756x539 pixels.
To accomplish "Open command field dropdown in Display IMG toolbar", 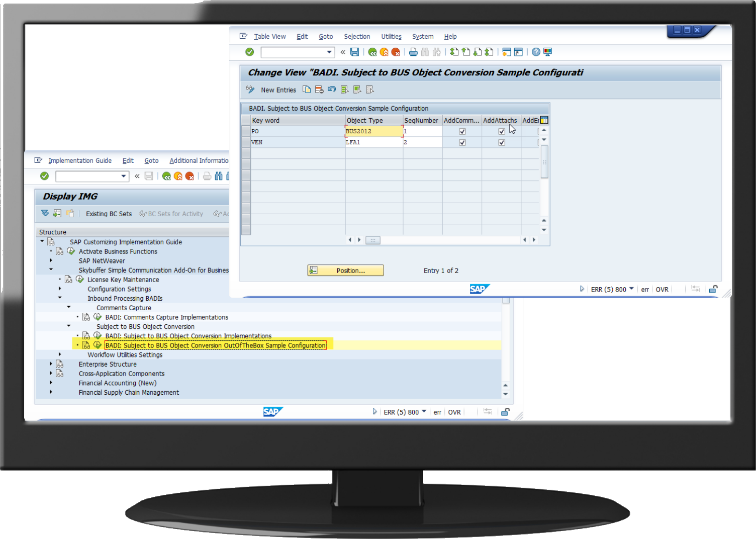I will (124, 176).
